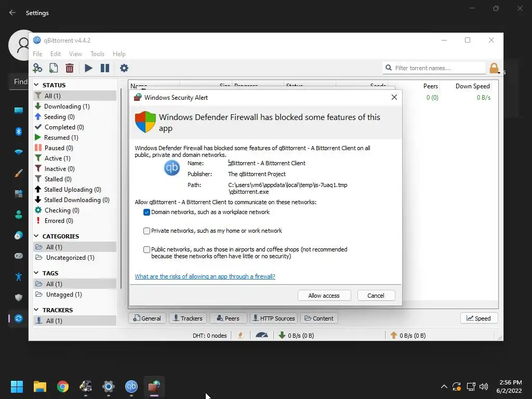Select Windows Update icon in Settings sidebar
The width and height of the screenshot is (532, 399).
coord(19,318)
